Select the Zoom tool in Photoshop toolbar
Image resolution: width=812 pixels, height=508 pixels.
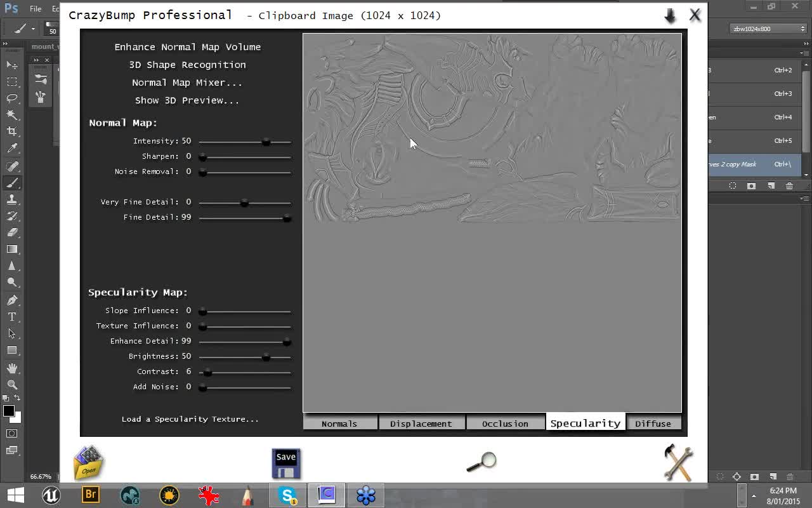(12, 385)
